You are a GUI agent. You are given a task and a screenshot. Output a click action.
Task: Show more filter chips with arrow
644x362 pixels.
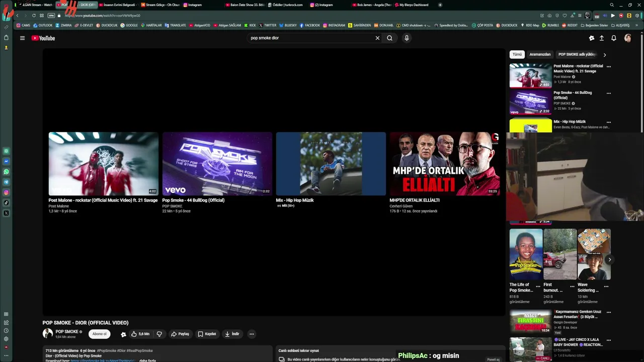605,55
